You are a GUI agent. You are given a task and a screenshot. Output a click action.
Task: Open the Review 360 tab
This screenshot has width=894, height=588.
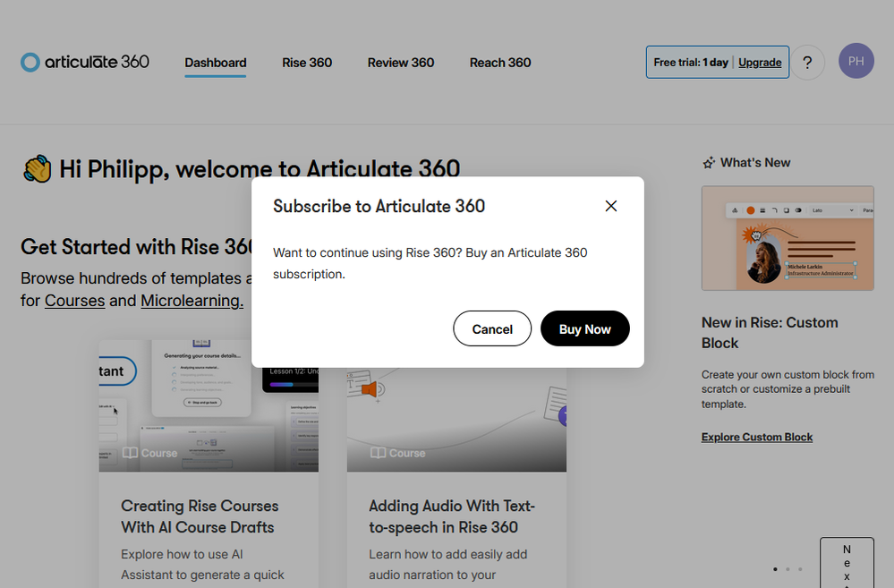[401, 63]
